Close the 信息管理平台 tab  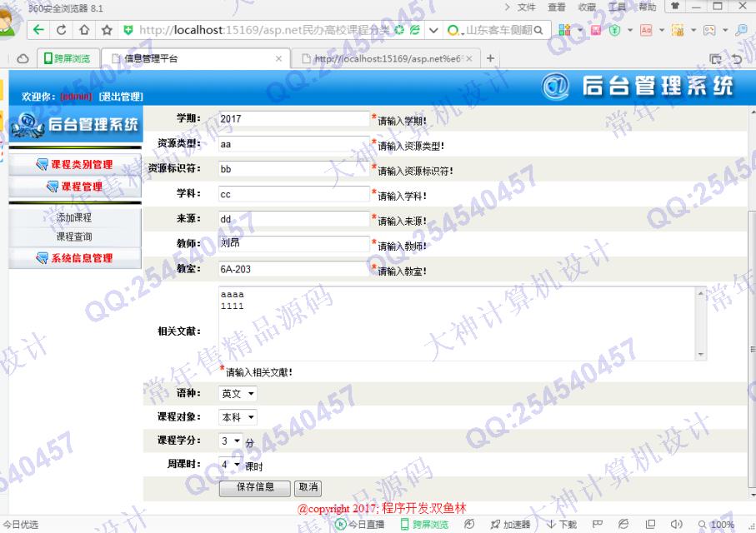[x=278, y=58]
